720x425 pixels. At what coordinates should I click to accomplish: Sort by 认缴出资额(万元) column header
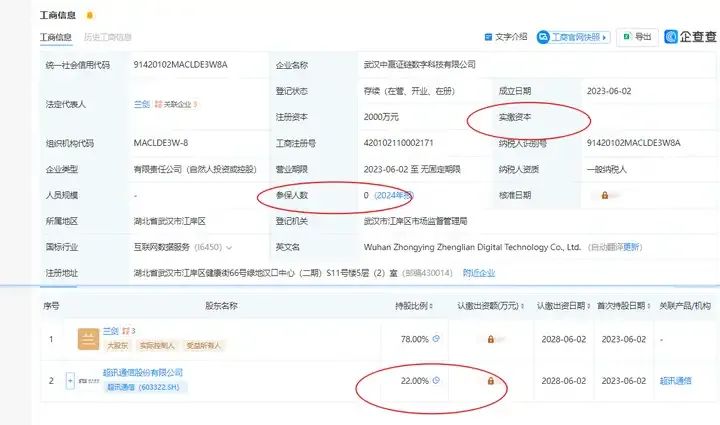[490, 306]
